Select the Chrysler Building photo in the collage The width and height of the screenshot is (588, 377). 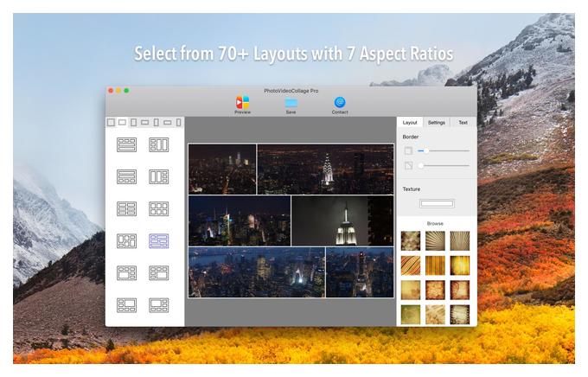click(x=325, y=169)
